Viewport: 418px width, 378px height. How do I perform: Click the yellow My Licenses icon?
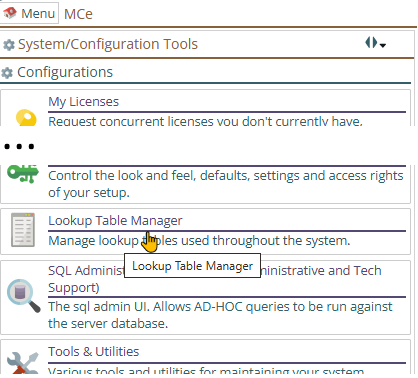[26, 118]
